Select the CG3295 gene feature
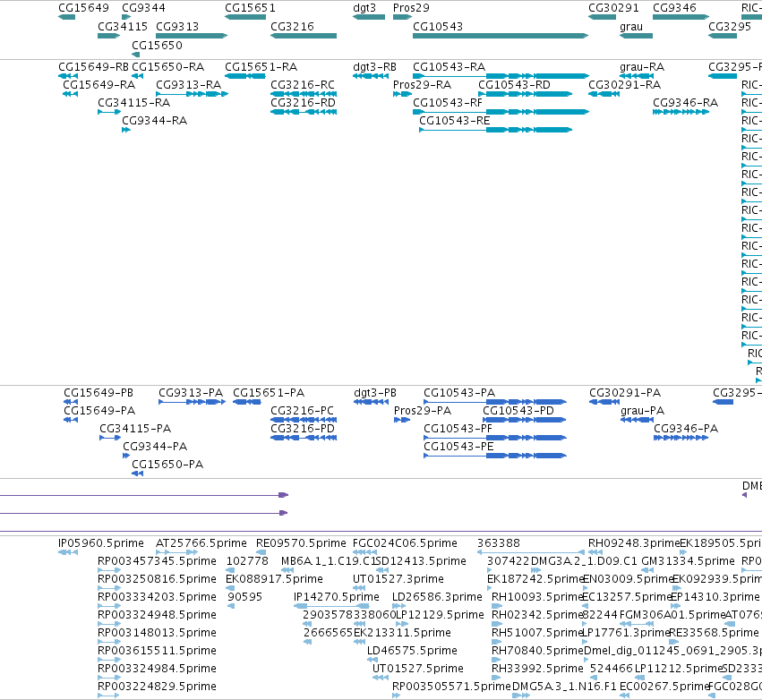762x700 pixels. tap(723, 36)
